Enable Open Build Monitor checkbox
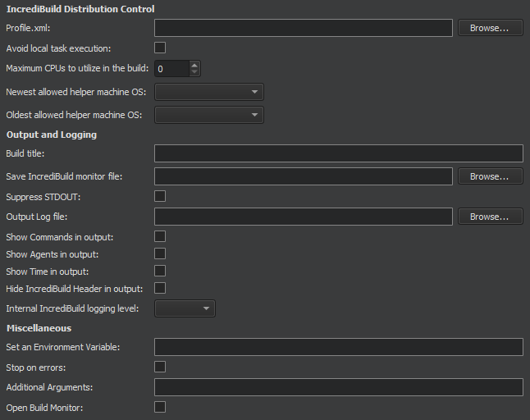Viewport: 530px width, 420px height. [x=160, y=407]
